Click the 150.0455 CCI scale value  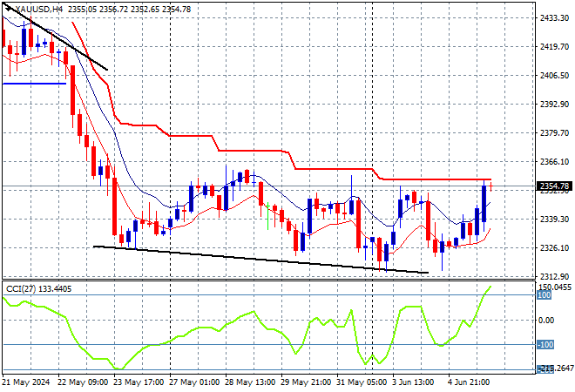point(554,287)
